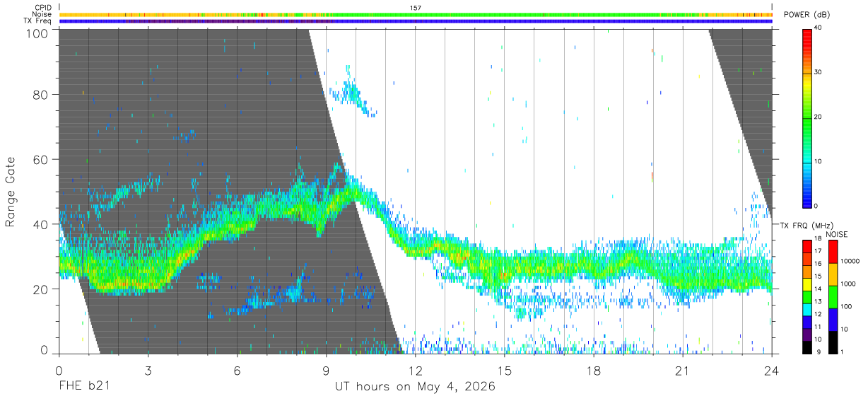868x401 pixels.
Task: Click noise legend value 10000
Action: [849, 261]
